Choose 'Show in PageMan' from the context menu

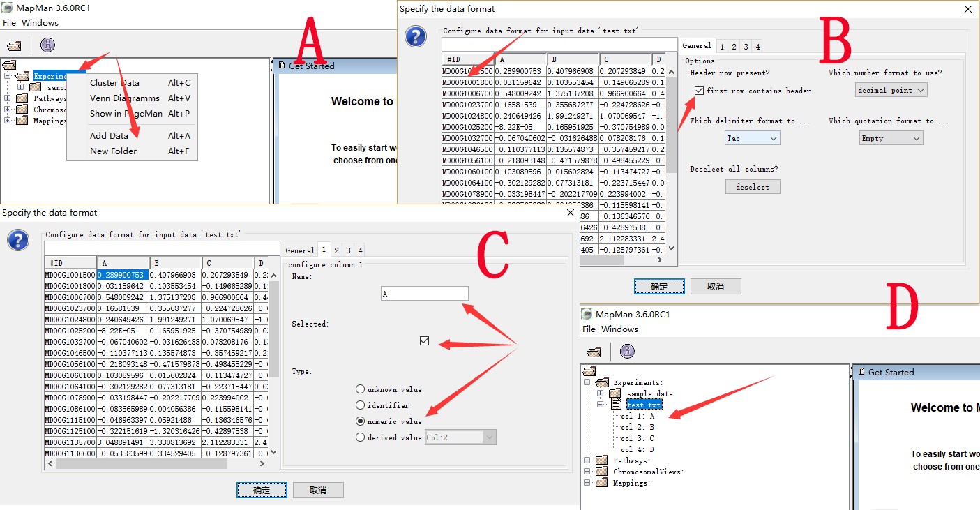click(x=133, y=113)
